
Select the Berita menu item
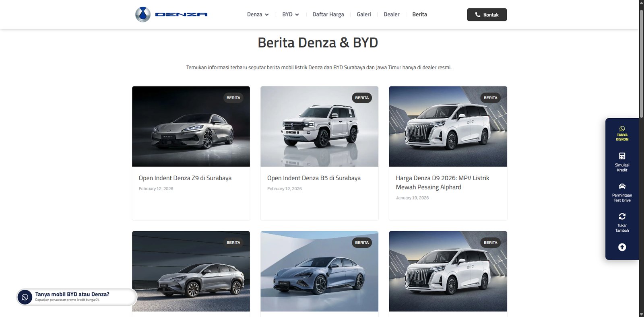[x=419, y=14]
